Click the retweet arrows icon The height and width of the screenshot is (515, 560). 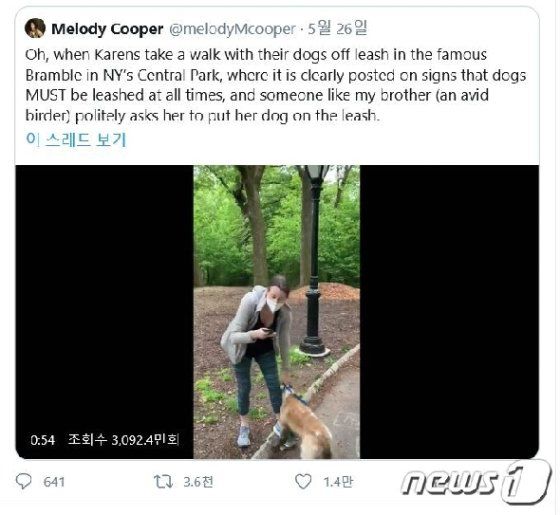[x=163, y=481]
